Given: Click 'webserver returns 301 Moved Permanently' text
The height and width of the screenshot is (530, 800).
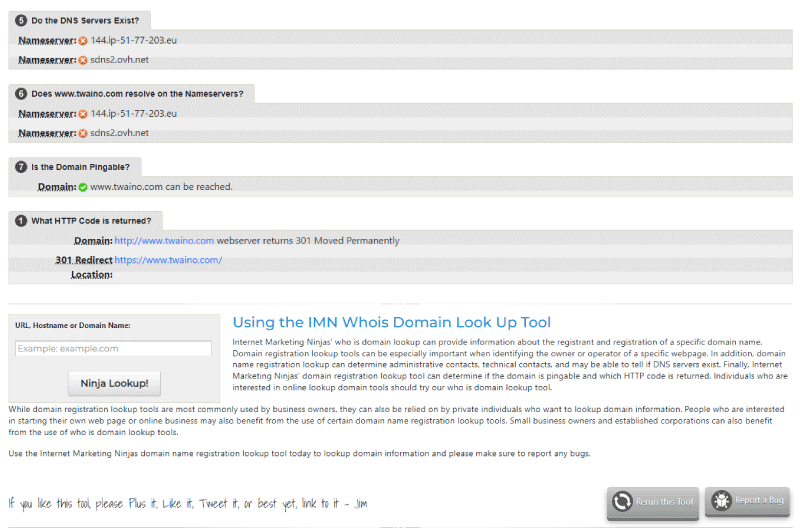Looking at the screenshot, I should tap(308, 241).
